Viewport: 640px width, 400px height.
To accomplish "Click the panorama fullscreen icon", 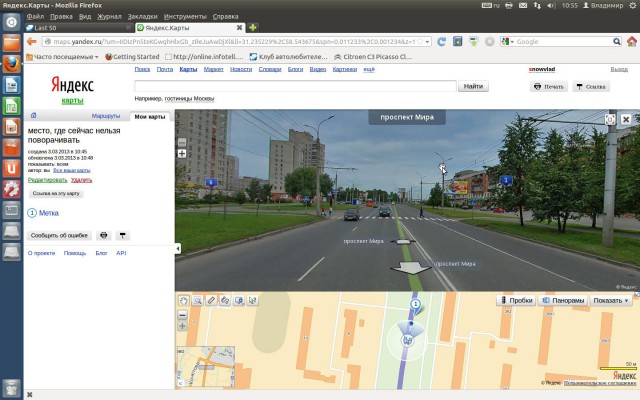I will [x=610, y=119].
